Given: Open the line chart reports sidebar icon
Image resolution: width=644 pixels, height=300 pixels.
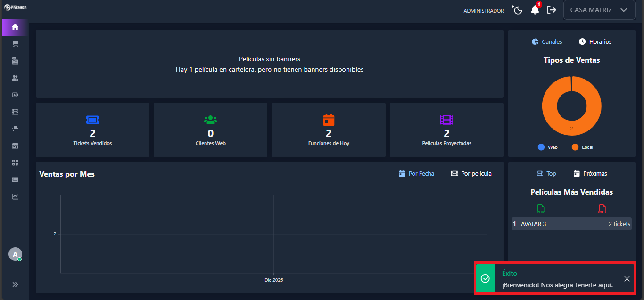Looking at the screenshot, I should [15, 196].
